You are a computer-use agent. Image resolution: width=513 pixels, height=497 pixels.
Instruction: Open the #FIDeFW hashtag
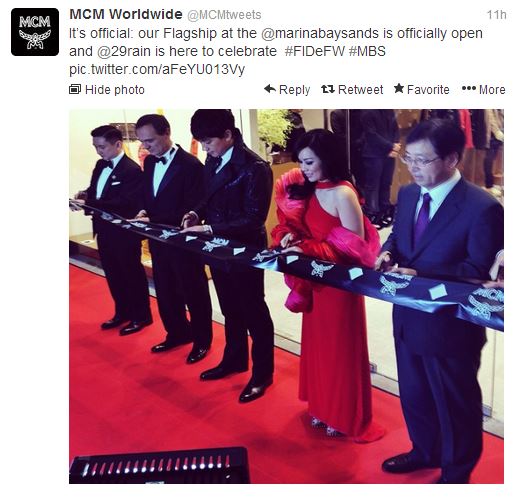[x=315, y=52]
